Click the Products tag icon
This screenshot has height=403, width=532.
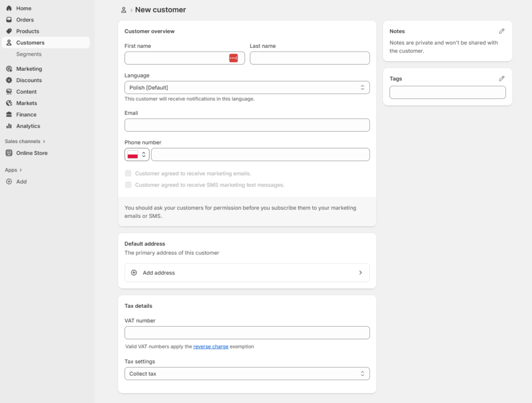click(9, 31)
